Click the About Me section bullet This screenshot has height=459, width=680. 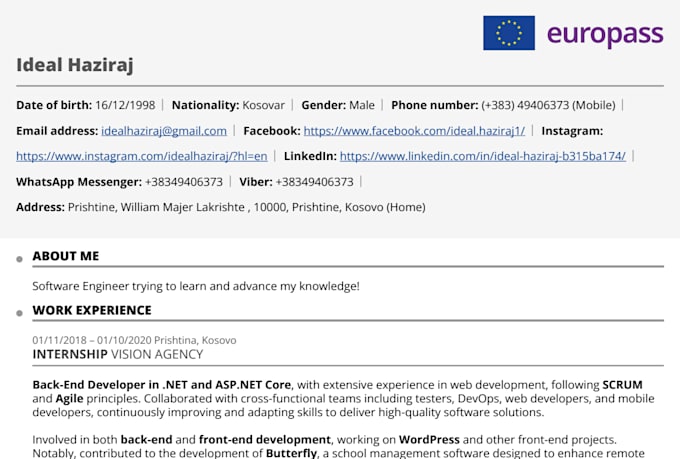pos(19,259)
